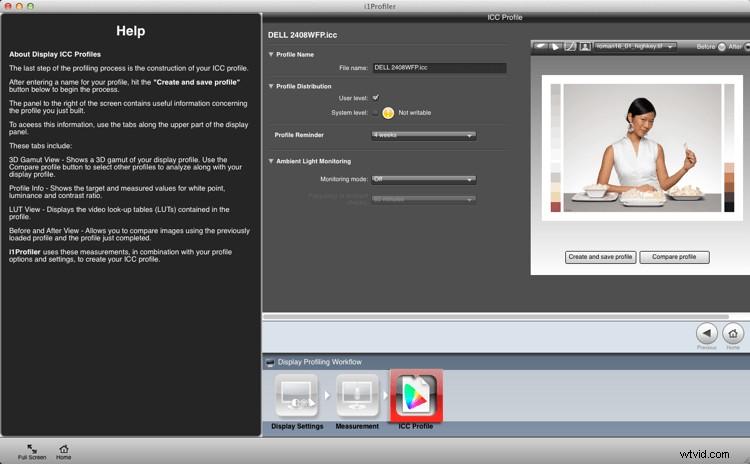Open the 3D Gamut view tab icon
Image resolution: width=750 pixels, height=464 pixels.
point(541,46)
